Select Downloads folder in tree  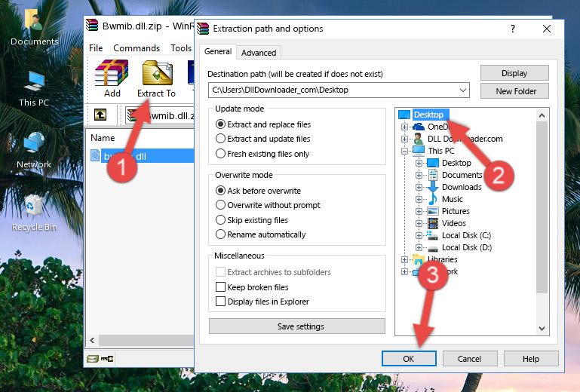462,187
